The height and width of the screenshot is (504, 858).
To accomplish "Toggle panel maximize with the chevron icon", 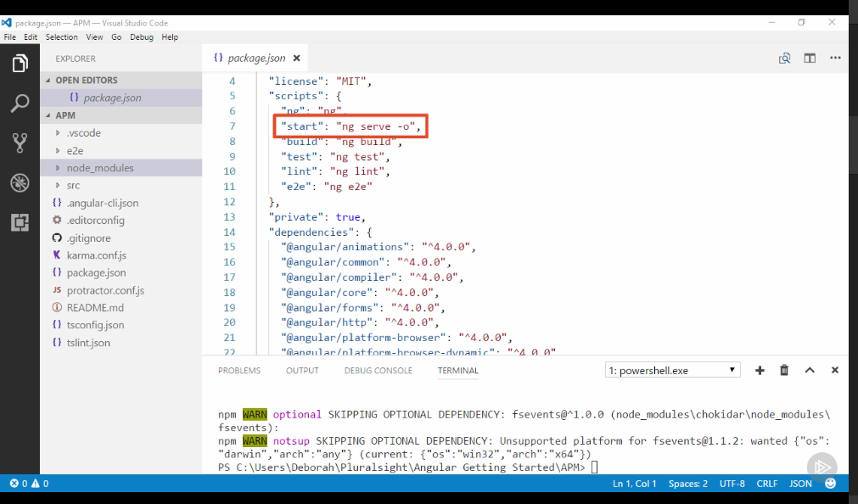I will (x=810, y=370).
